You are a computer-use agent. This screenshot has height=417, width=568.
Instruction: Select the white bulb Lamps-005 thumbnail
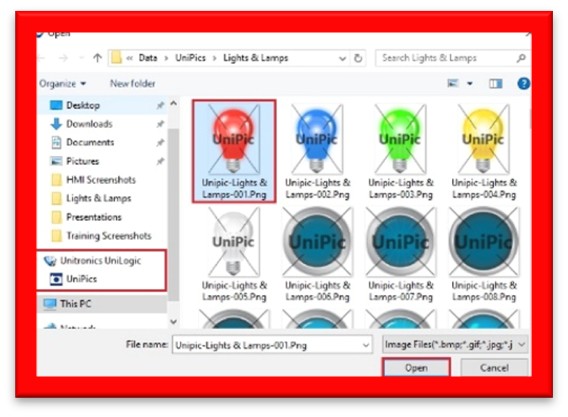click(234, 242)
